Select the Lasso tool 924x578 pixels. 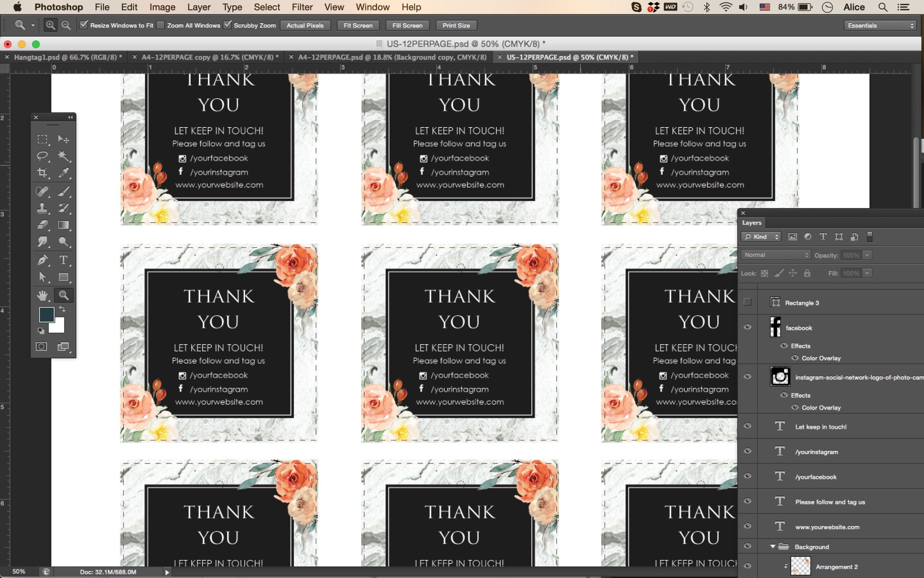click(42, 156)
